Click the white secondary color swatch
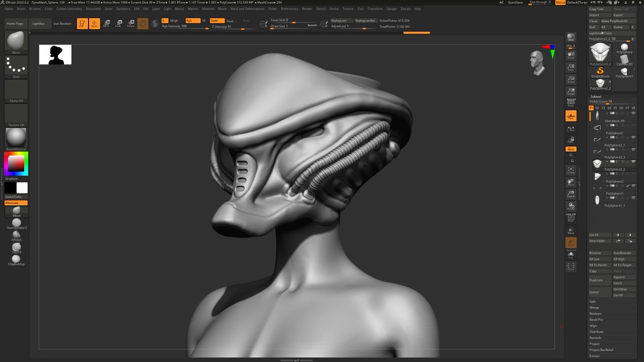644x362 pixels. pyautogui.click(x=22, y=188)
